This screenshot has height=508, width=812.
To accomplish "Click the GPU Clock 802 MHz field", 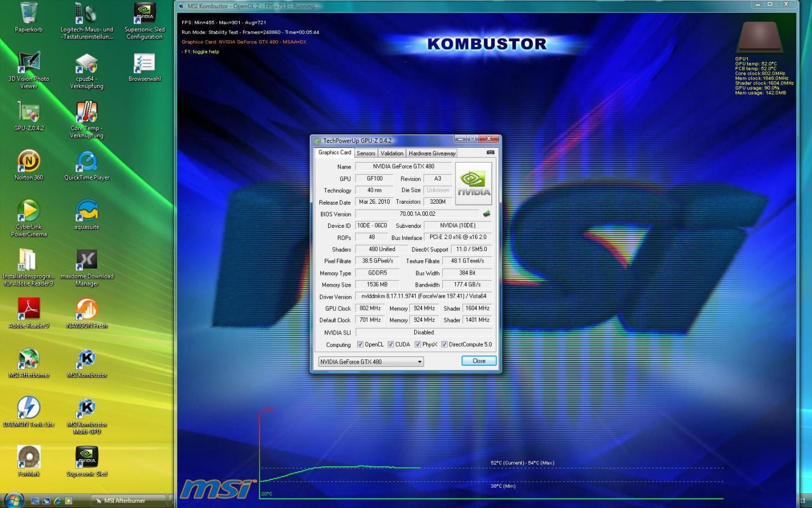I will tap(370, 308).
